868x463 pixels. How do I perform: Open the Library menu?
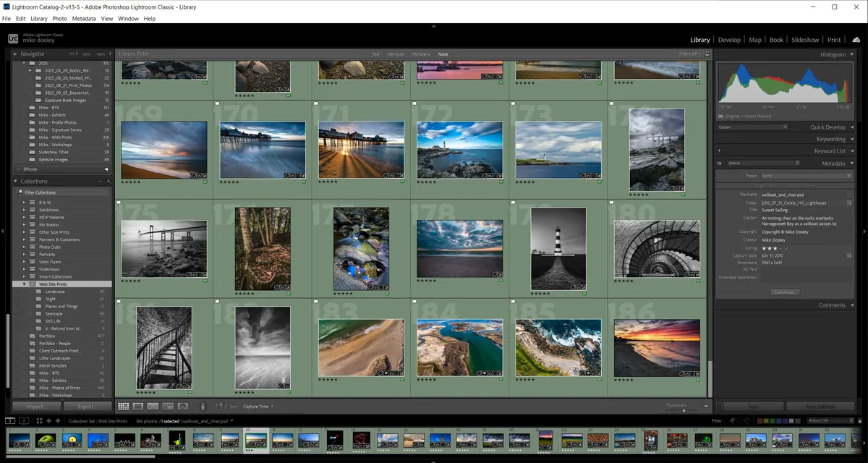pyautogui.click(x=38, y=18)
